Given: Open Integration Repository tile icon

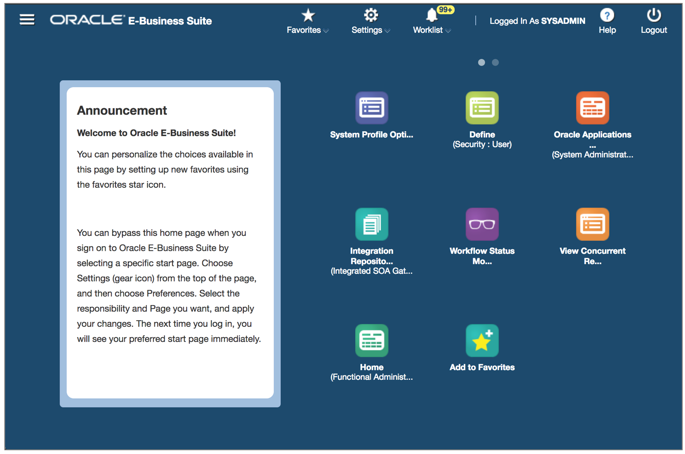Looking at the screenshot, I should 371,224.
